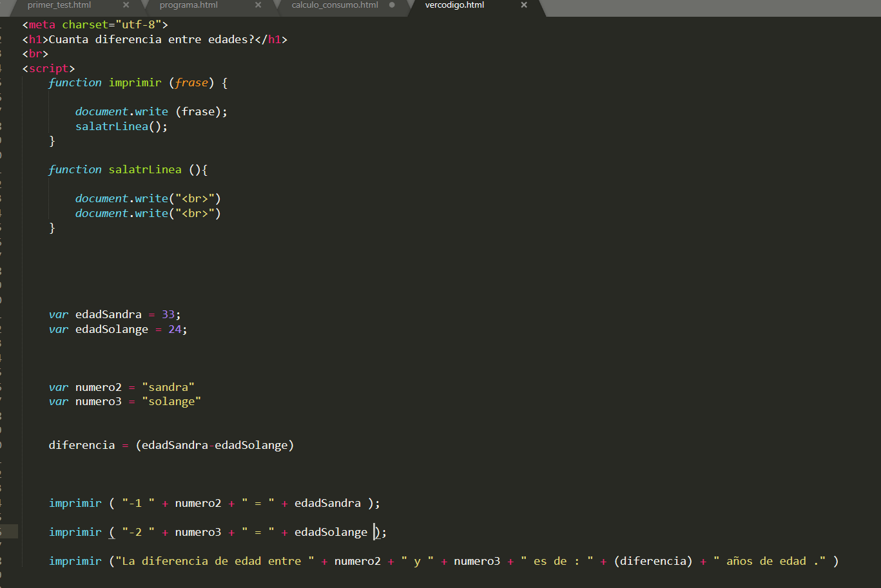Close the primer_test.html tab
Viewport: 881px width, 588px height.
coord(126,5)
